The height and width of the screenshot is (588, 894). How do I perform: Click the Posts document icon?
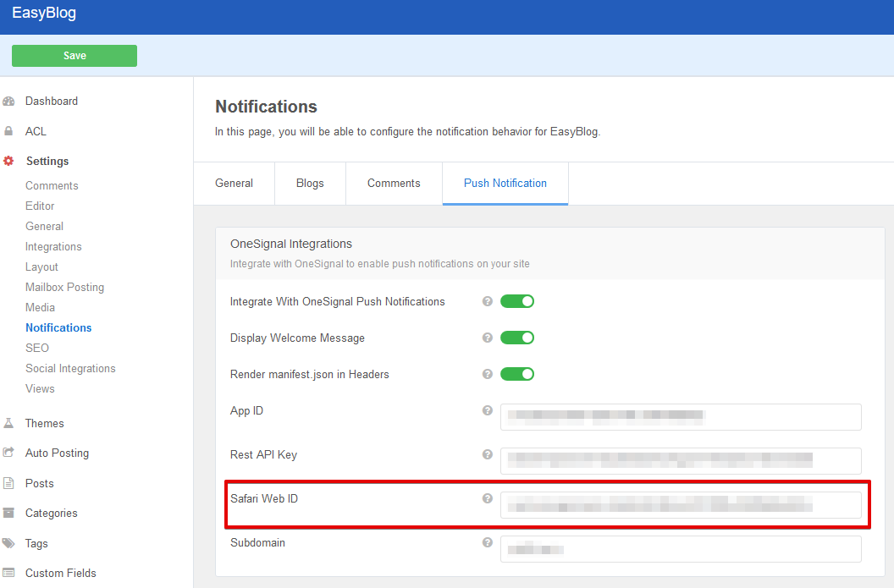pyautogui.click(x=8, y=483)
